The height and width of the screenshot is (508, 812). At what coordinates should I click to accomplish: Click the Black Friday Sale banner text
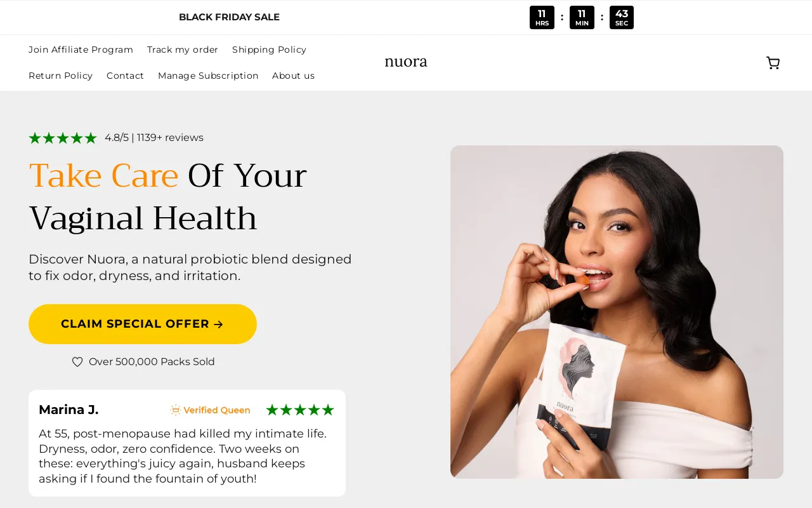[229, 17]
